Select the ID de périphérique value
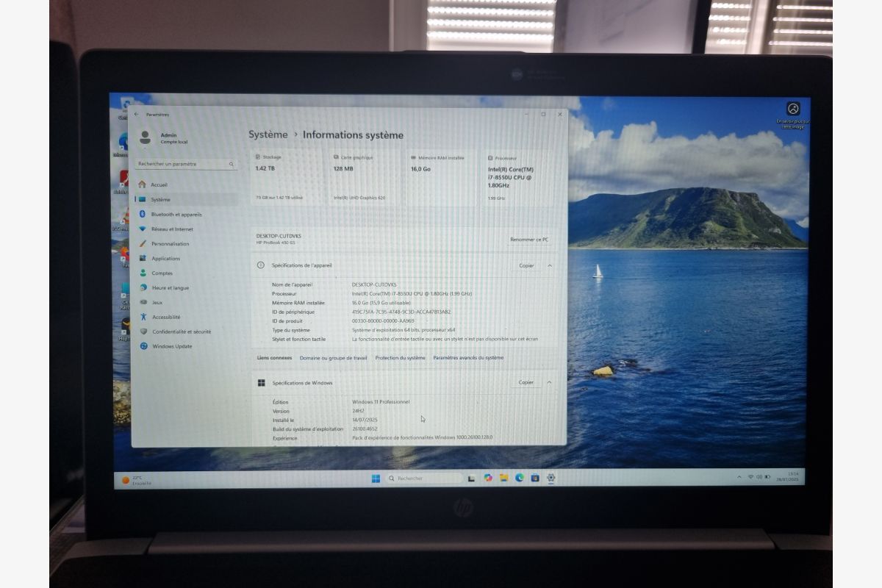Screen dimensions: 882x588 (401, 312)
